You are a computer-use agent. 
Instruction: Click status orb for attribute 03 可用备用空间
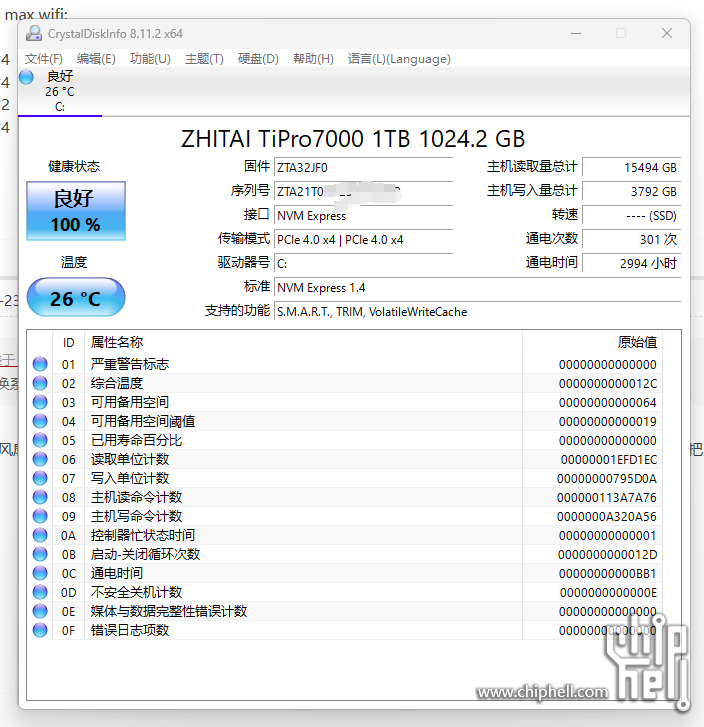pos(40,402)
